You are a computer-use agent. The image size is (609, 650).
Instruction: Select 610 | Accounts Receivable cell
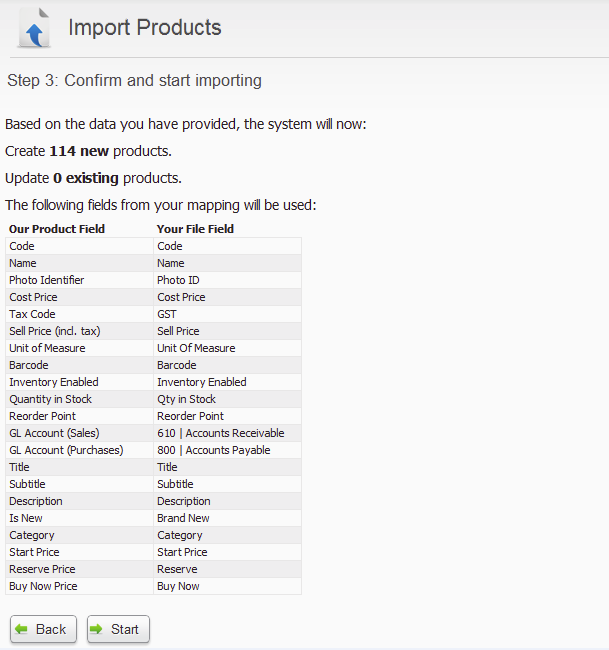coord(227,433)
